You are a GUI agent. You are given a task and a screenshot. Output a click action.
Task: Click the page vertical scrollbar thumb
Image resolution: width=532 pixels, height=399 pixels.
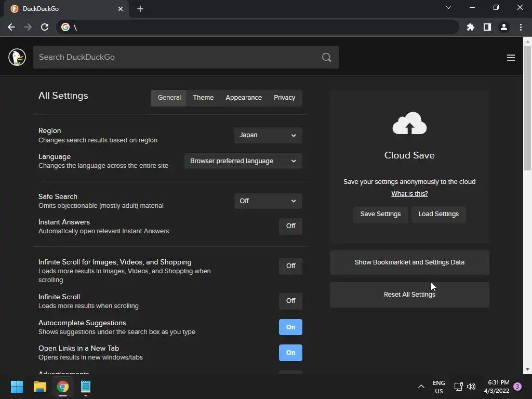527,108
